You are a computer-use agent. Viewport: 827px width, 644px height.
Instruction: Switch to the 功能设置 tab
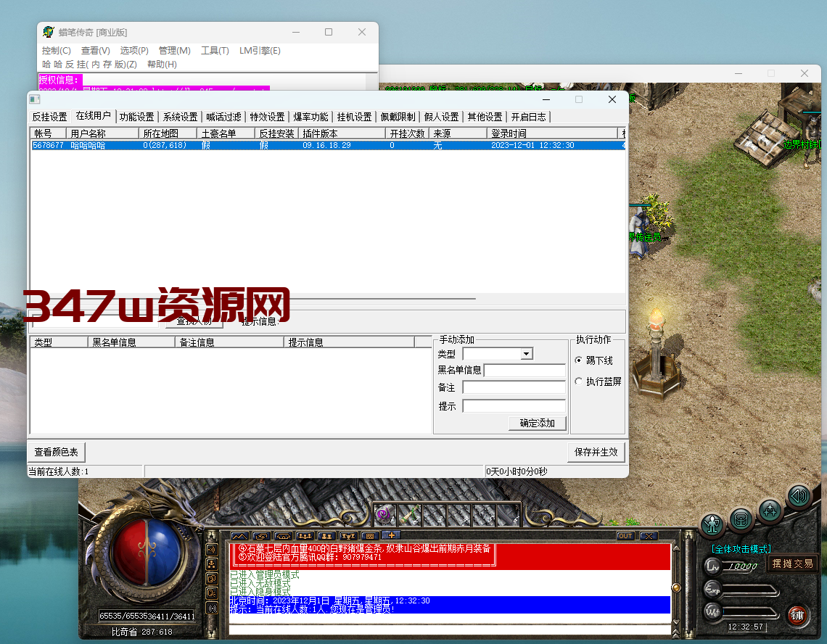point(136,117)
